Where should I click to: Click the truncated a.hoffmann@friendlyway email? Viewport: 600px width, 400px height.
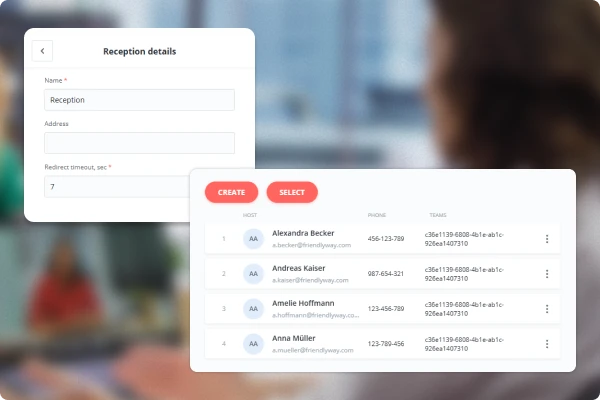click(x=316, y=315)
